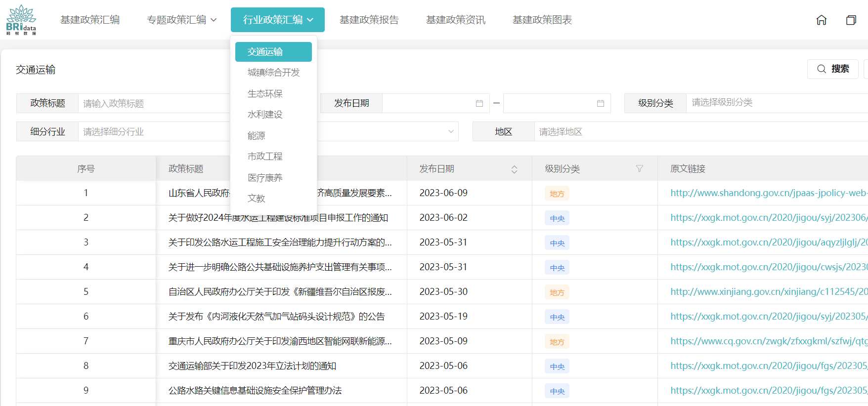Open 地区 select dropdown
Image resolution: width=868 pixels, height=406 pixels.
(x=701, y=131)
